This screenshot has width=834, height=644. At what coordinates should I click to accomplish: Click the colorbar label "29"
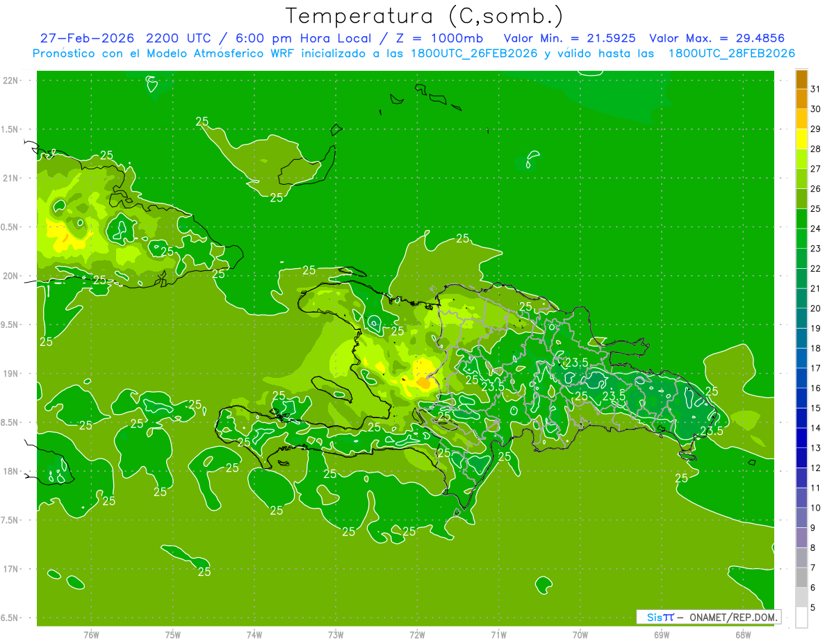point(816,129)
